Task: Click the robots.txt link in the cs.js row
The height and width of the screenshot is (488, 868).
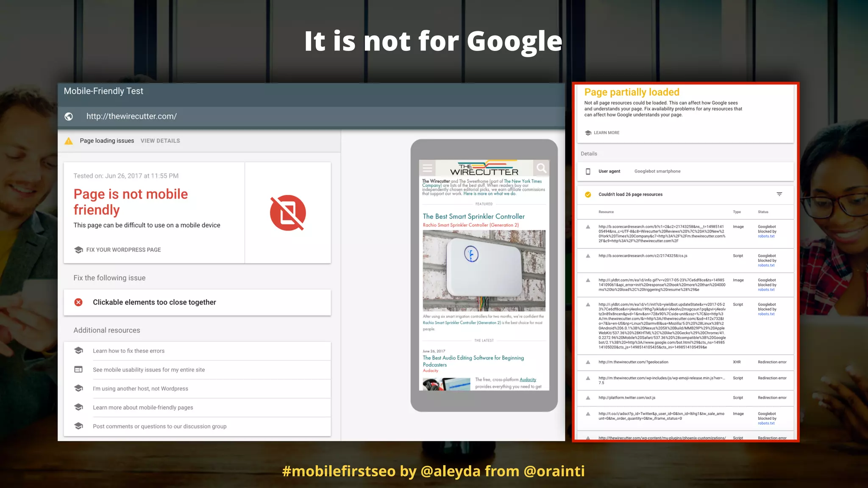Action: coord(766,265)
